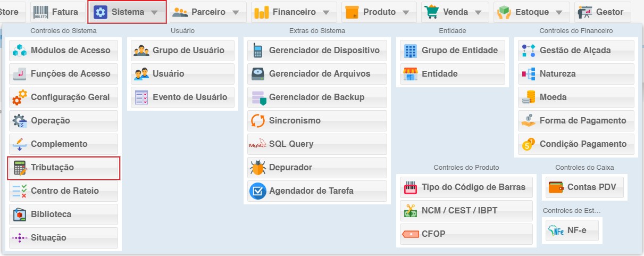Click the Agendador de Tarefa checkmark icon
This screenshot has width=644, height=256.
tap(257, 191)
